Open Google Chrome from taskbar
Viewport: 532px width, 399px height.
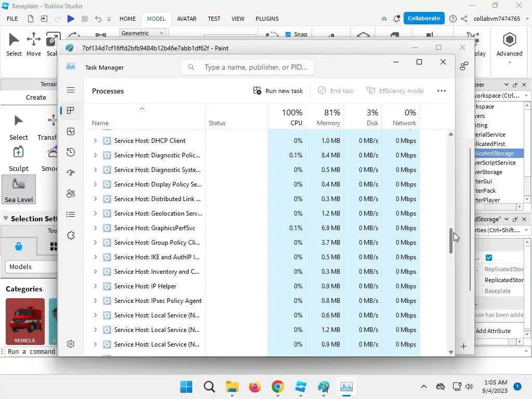click(277, 387)
